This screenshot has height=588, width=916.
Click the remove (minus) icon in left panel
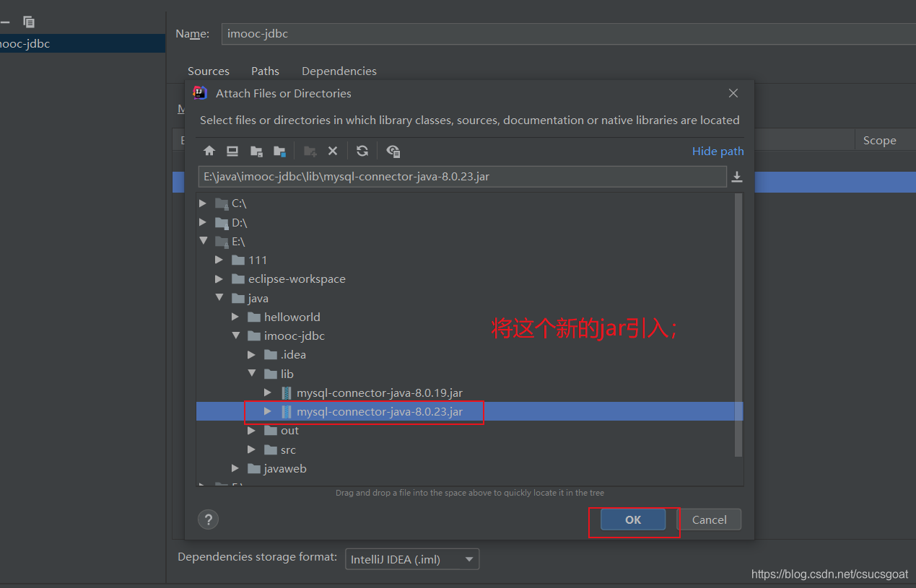[5, 22]
